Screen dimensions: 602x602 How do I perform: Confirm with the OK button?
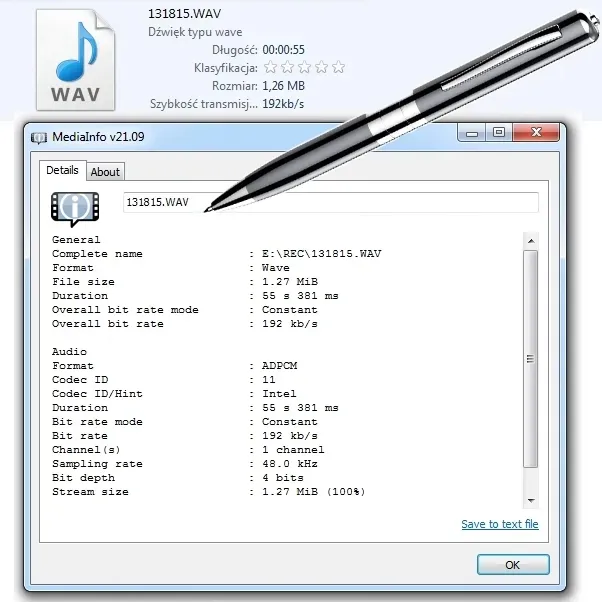[x=513, y=565]
